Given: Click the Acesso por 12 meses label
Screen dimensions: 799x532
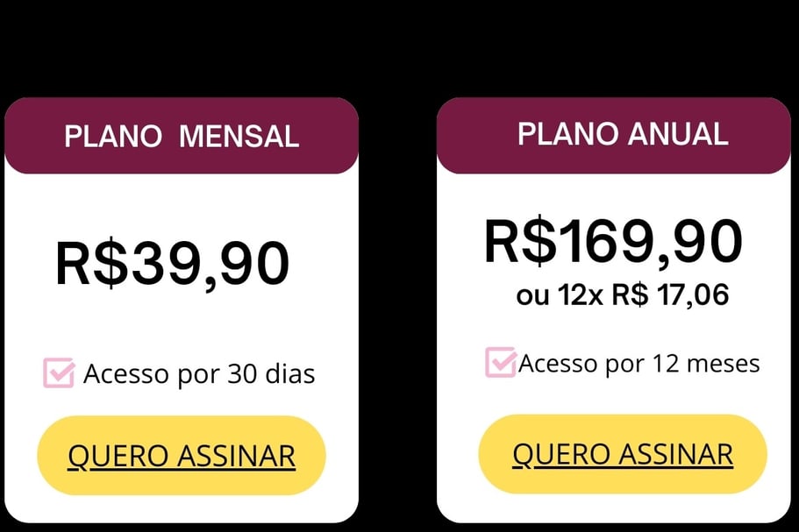Looking at the screenshot, I should (639, 364).
